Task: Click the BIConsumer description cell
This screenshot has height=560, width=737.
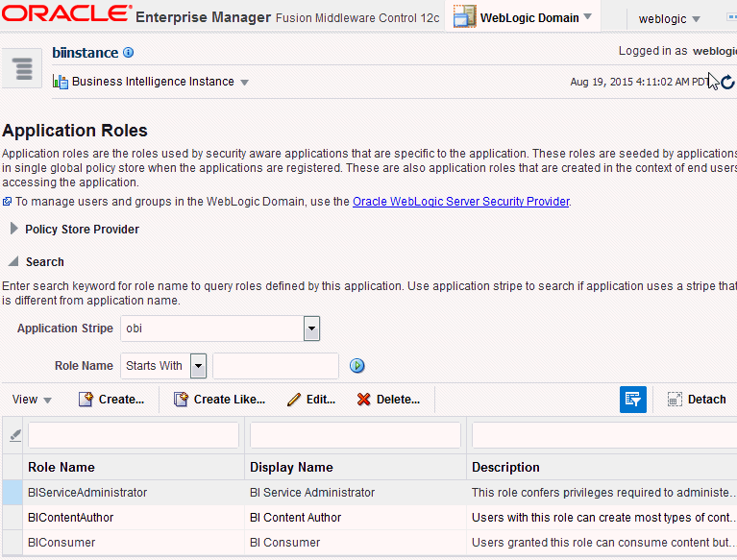Action: click(x=602, y=542)
